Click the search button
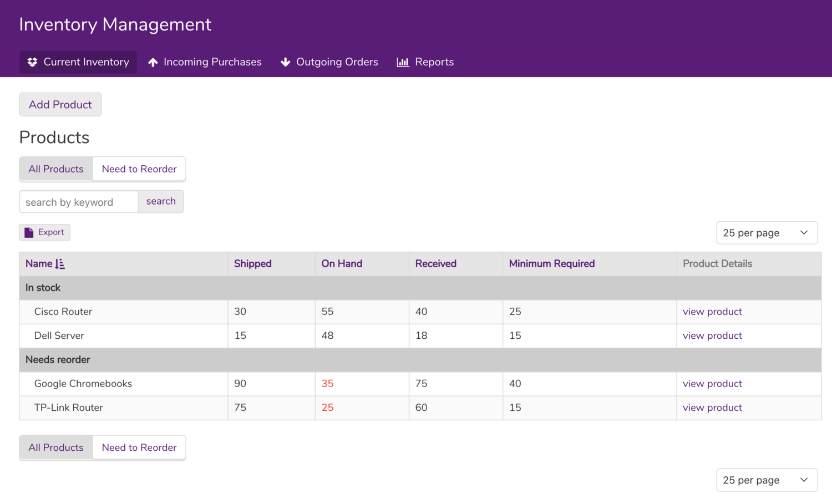Viewport: 832px width, 504px height. pyautogui.click(x=161, y=201)
